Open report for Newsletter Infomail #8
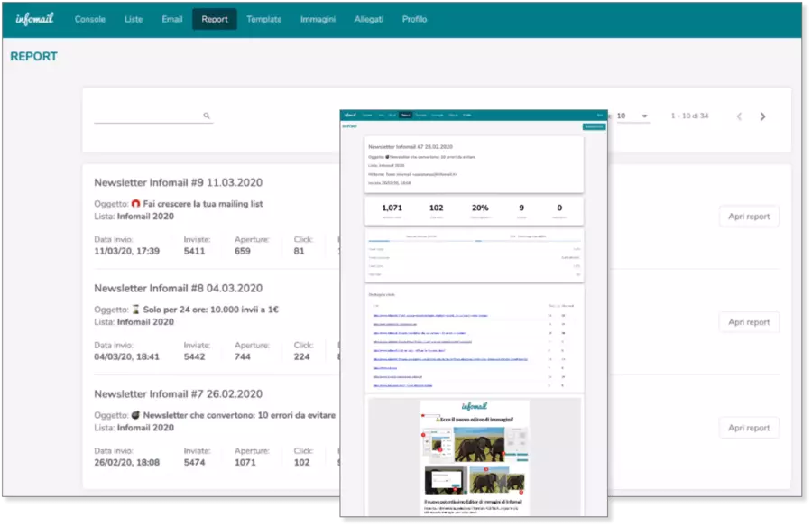812x527 pixels. 749,322
